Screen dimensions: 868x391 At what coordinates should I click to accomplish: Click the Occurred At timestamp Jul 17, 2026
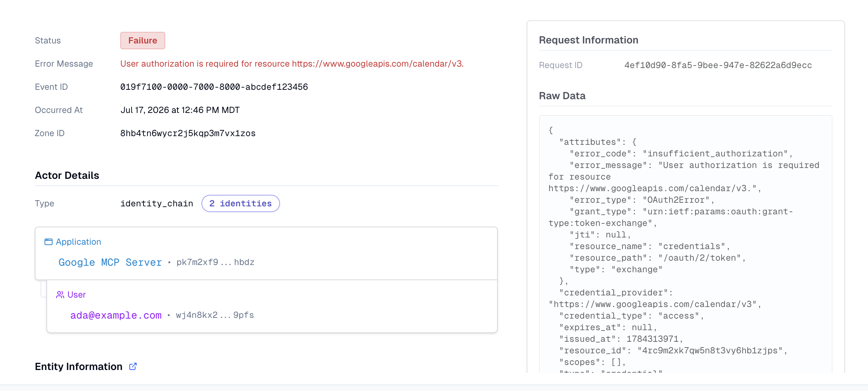[180, 110]
